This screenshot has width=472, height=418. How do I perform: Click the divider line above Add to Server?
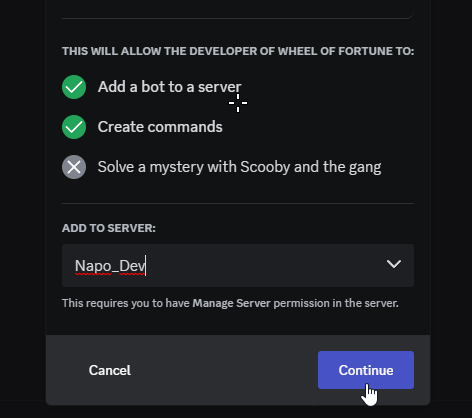coord(238,203)
